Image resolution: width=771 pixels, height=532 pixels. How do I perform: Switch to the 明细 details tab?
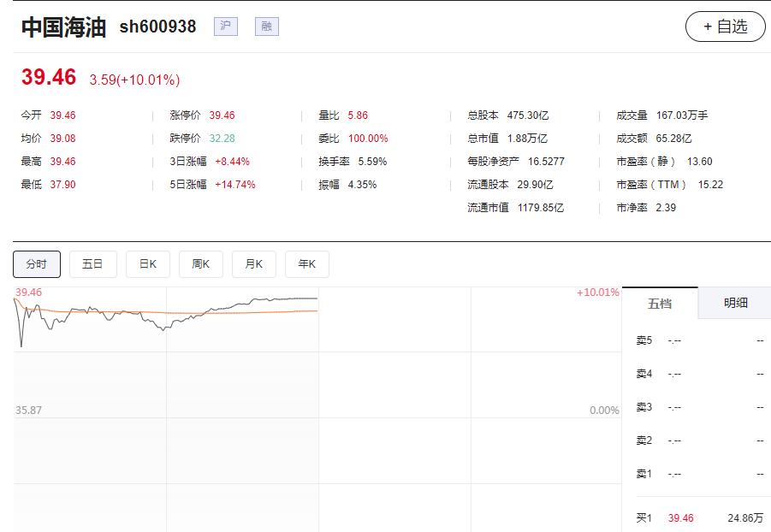(x=736, y=303)
